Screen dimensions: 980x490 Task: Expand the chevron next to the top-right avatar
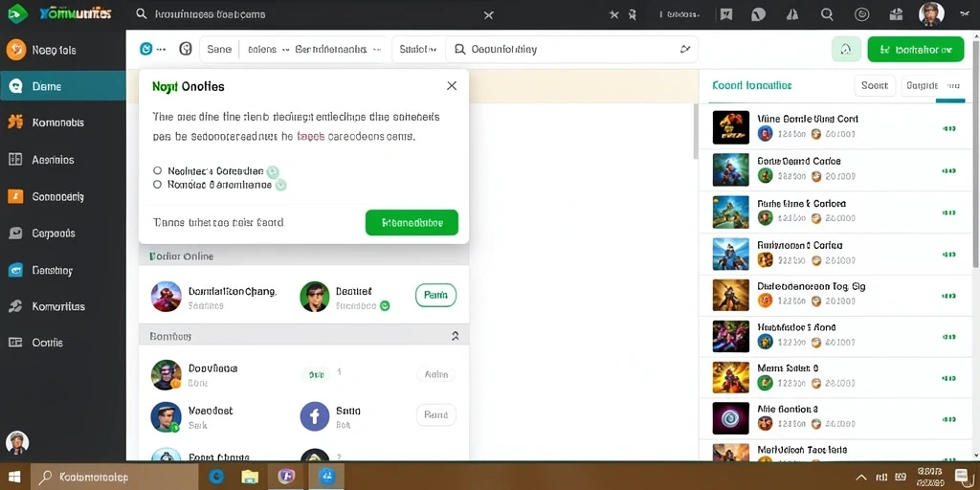(x=965, y=13)
